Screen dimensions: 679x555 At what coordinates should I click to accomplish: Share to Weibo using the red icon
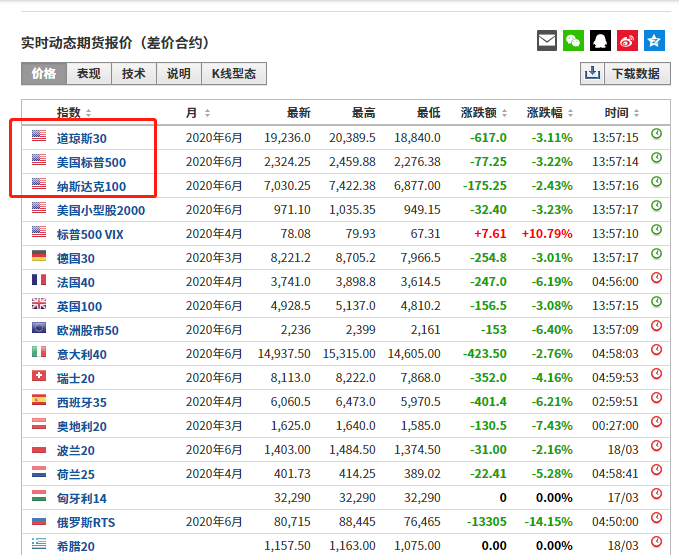[627, 41]
